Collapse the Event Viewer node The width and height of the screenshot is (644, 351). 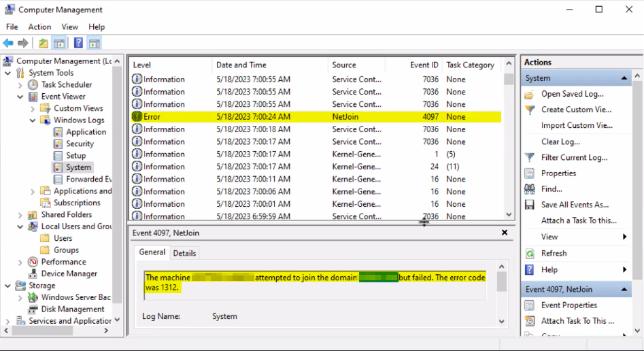[20, 97]
